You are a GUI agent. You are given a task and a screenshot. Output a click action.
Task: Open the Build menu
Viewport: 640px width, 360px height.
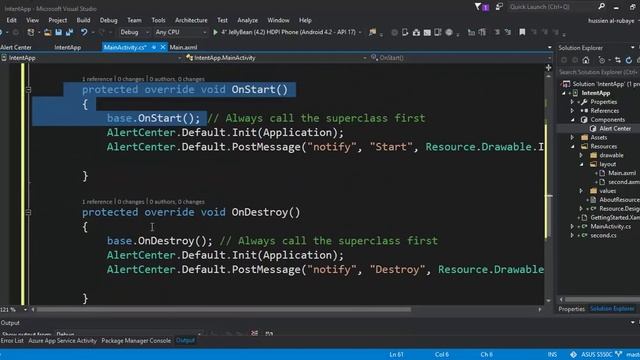83,20
